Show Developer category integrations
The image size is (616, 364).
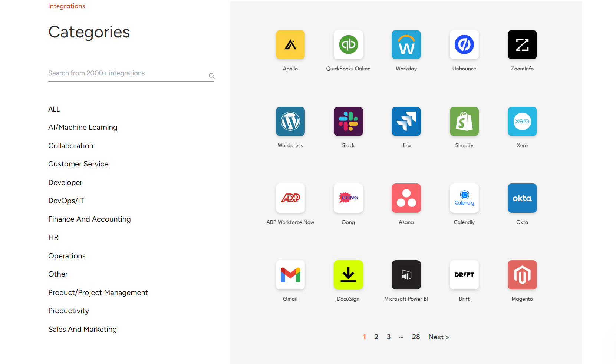pyautogui.click(x=65, y=182)
